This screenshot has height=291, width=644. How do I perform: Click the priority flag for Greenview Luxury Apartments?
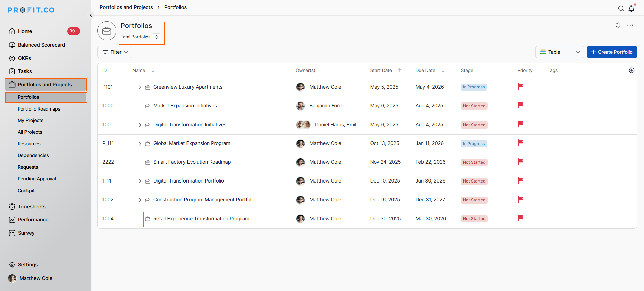[520, 87]
